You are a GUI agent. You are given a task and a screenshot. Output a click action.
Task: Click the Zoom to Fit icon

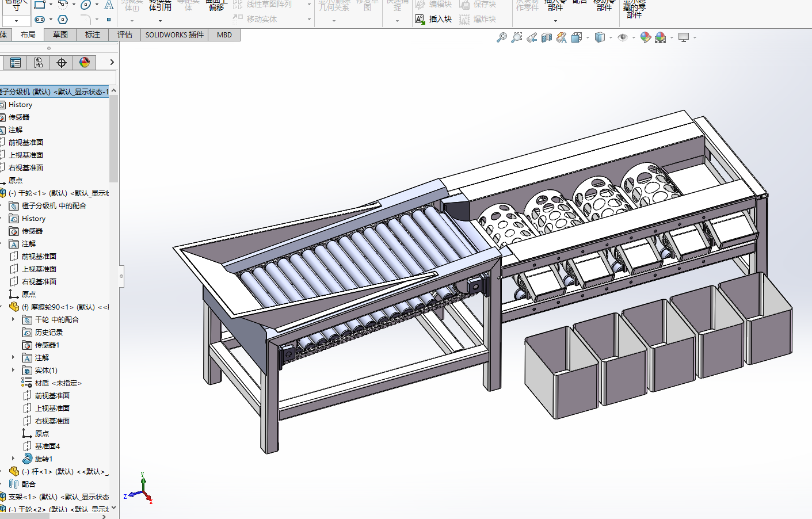(502, 38)
